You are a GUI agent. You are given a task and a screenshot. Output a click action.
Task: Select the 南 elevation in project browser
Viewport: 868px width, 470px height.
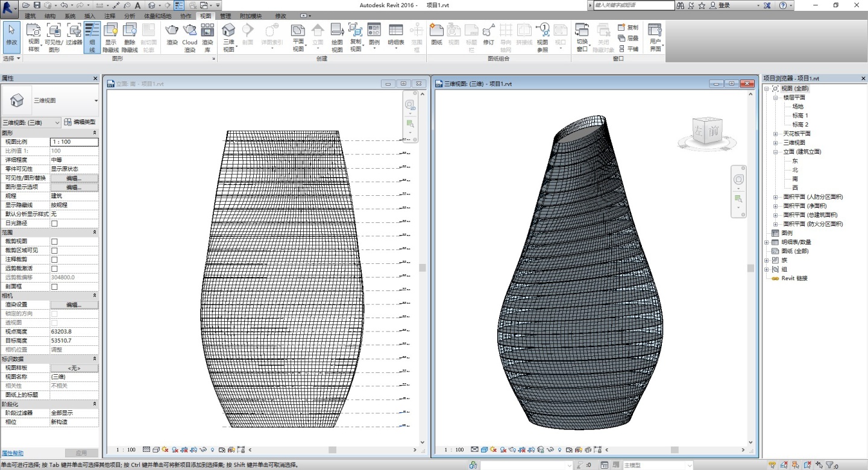795,179
